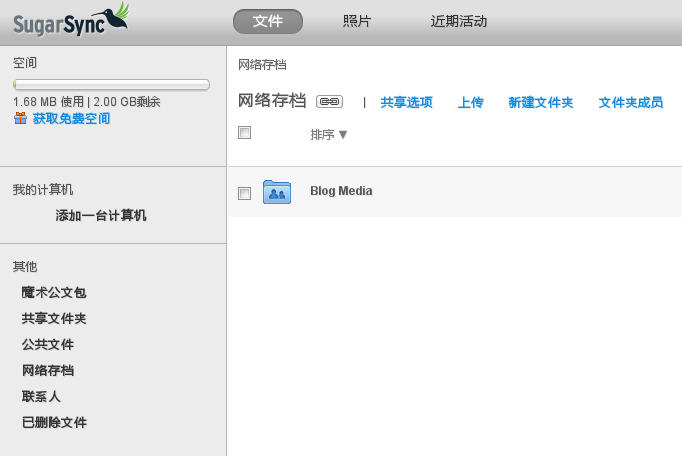Viewport: 682px width, 456px height.
Task: Switch to the 照片 tab
Action: pyautogui.click(x=356, y=21)
